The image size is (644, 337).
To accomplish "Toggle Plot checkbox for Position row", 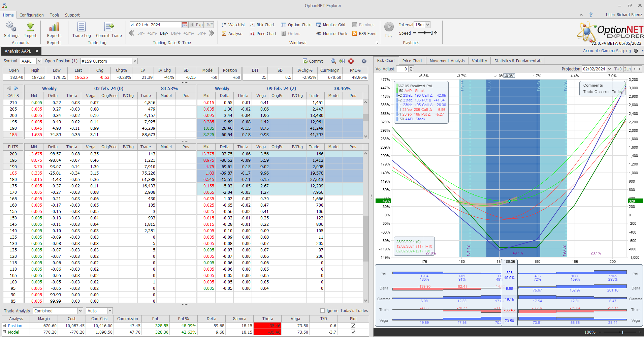I will (x=353, y=326).
